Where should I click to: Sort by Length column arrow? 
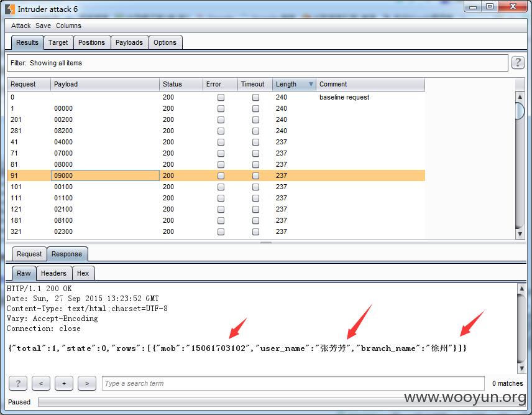coord(311,84)
